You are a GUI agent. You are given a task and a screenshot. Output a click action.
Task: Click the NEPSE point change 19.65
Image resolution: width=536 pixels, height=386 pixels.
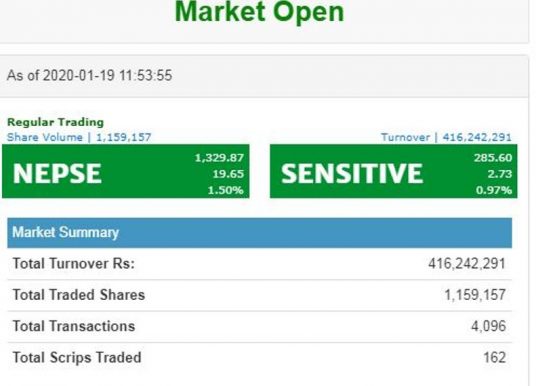[x=228, y=174]
